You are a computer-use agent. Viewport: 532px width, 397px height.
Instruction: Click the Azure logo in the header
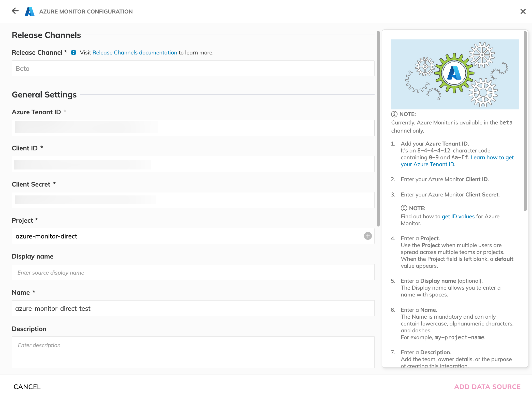click(30, 11)
